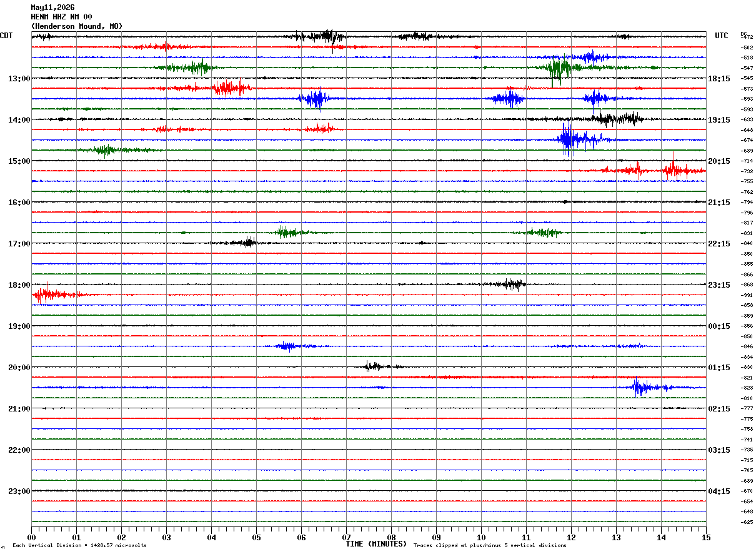
Task: Click the 07 minute axis tick
Action: point(346,537)
